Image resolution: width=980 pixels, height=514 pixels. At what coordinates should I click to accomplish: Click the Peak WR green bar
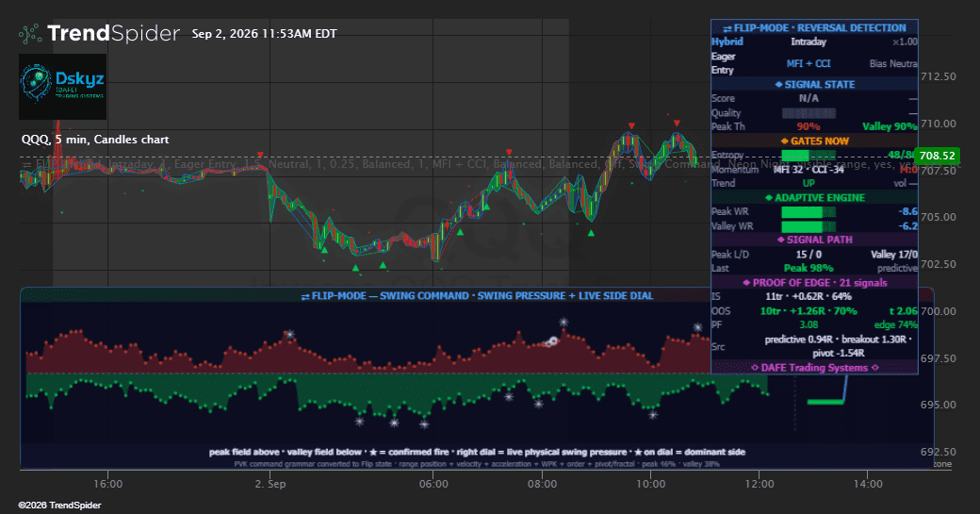pyautogui.click(x=808, y=212)
